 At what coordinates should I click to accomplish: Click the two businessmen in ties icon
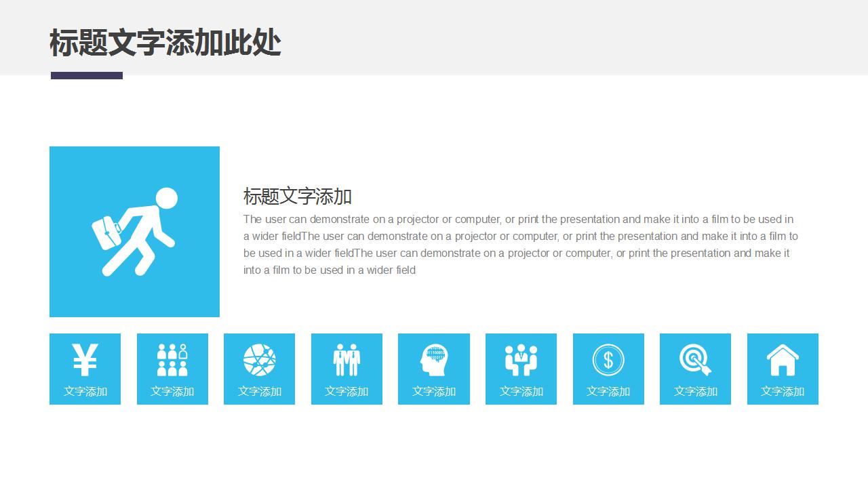point(347,359)
